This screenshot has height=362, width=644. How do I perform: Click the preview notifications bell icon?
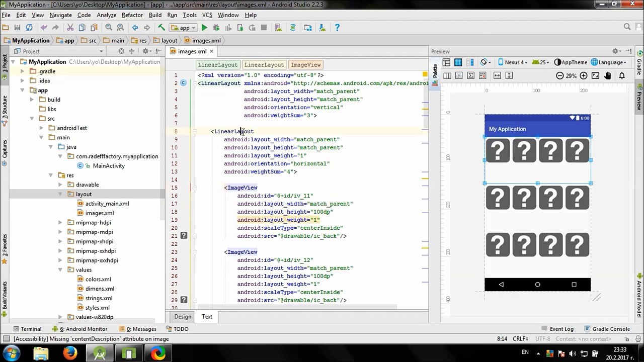click(622, 75)
